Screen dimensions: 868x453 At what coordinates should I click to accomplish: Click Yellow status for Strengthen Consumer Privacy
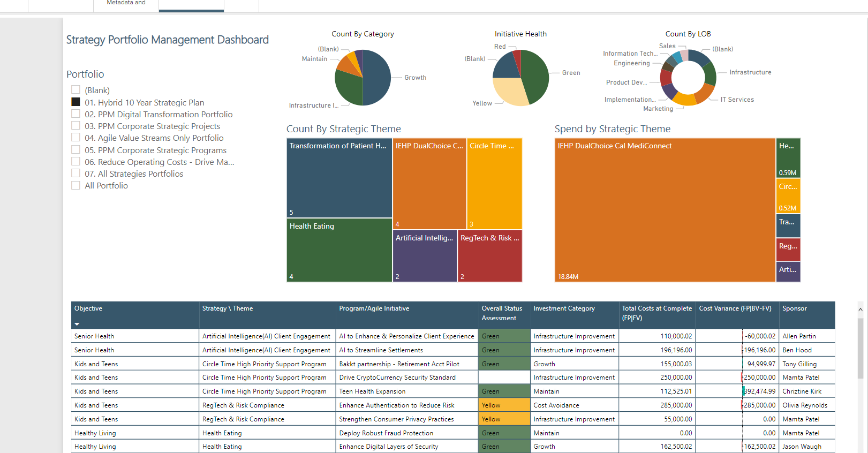tap(503, 419)
